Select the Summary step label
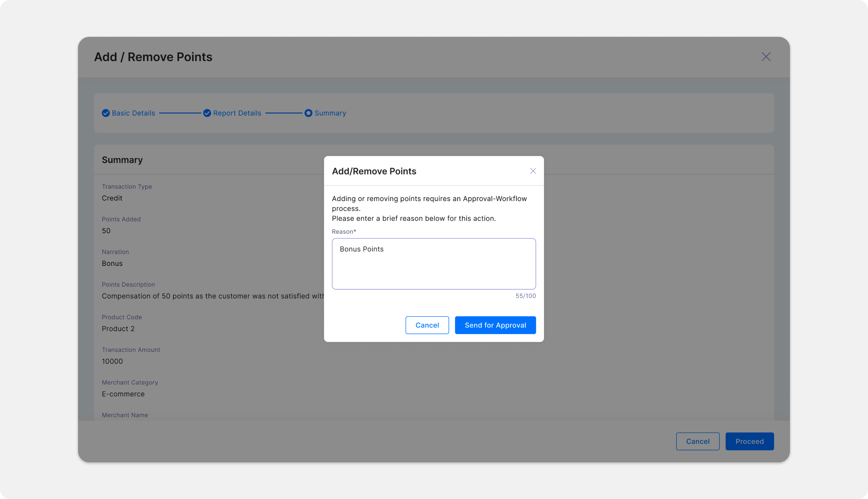 (x=330, y=113)
